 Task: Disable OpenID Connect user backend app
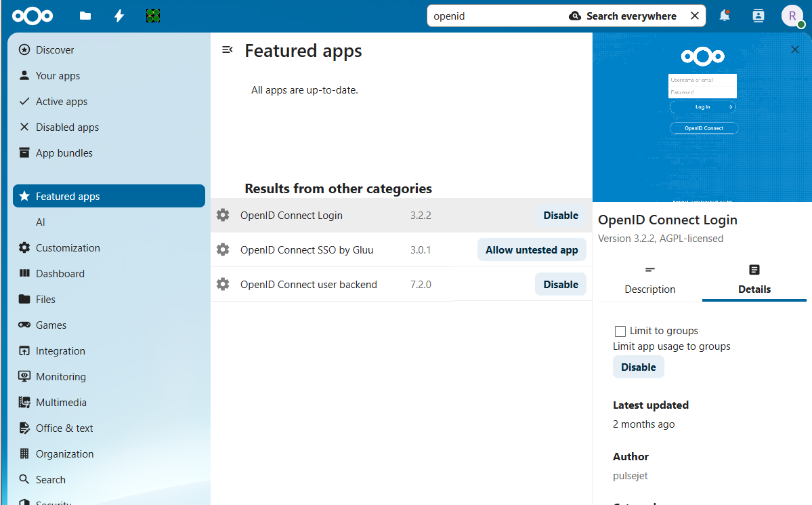point(560,285)
